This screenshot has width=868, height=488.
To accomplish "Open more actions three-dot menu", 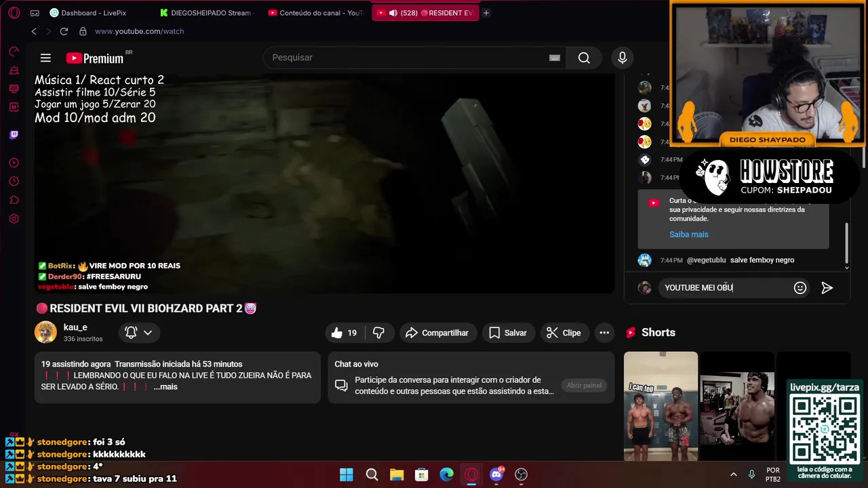I will click(604, 333).
